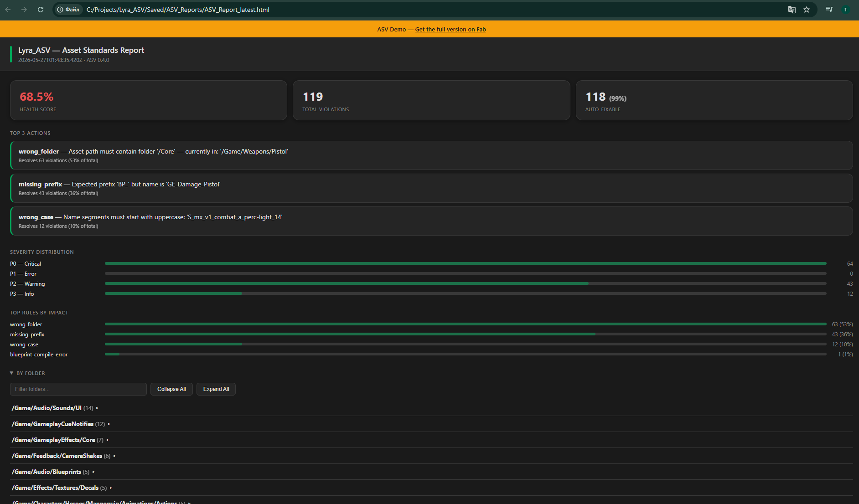Image resolution: width=859 pixels, height=504 pixels.
Task: Translate this page via the translate icon
Action: click(x=792, y=10)
